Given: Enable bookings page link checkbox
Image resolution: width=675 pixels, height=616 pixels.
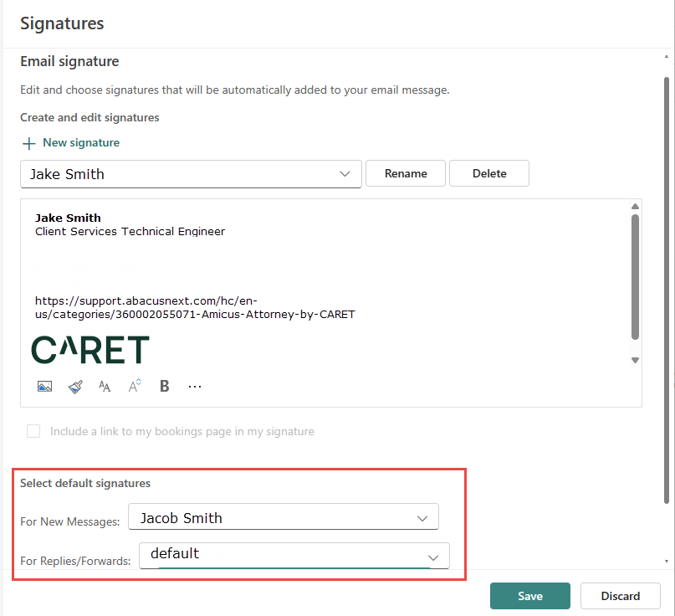Looking at the screenshot, I should [x=33, y=431].
